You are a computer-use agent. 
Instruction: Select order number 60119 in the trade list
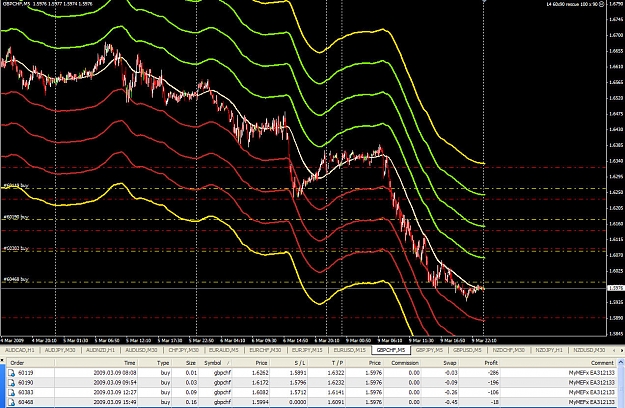point(26,373)
